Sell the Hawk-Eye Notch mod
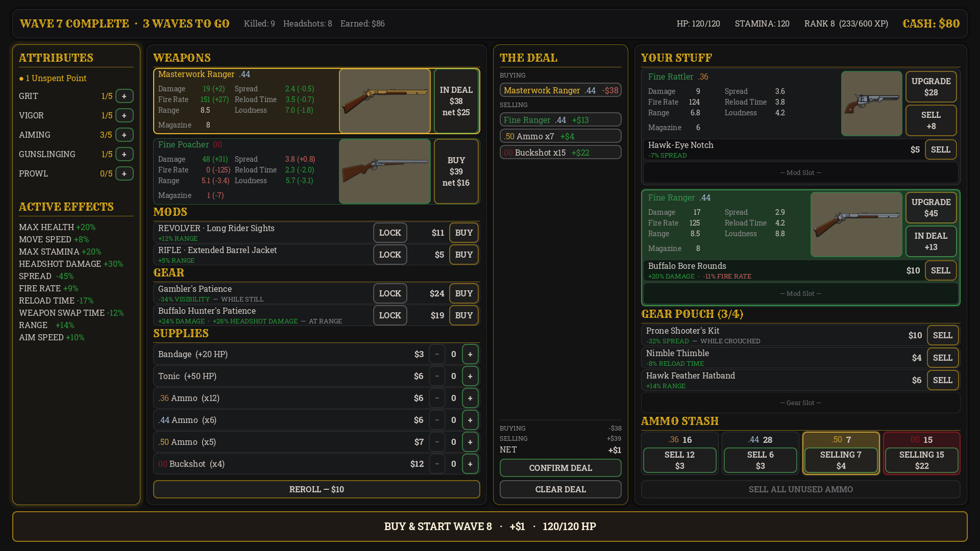The height and width of the screenshot is (551, 980). pyautogui.click(x=941, y=149)
